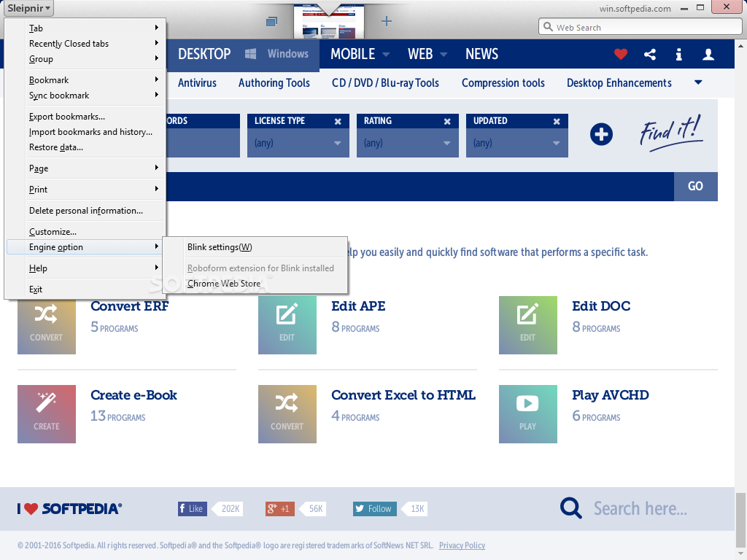747x560 pixels.
Task: Remove the LICENSE TYPE filter
Action: pos(338,122)
